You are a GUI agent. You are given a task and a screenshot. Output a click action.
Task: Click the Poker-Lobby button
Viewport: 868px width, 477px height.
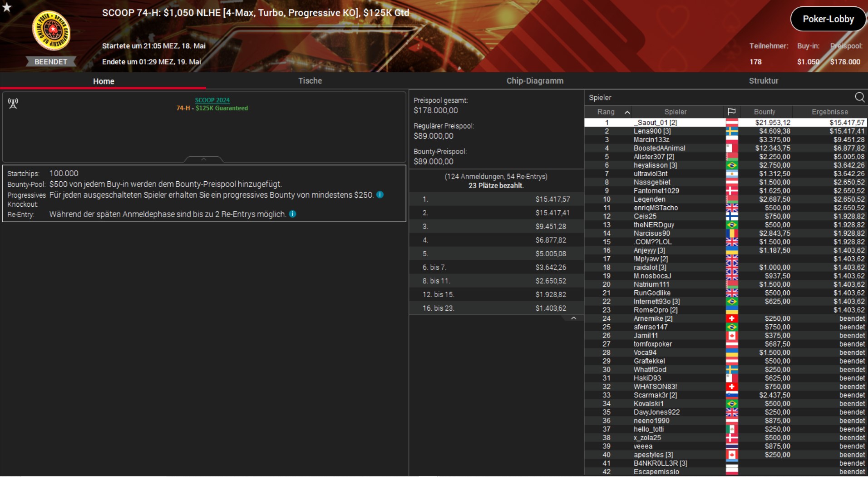[x=828, y=19]
